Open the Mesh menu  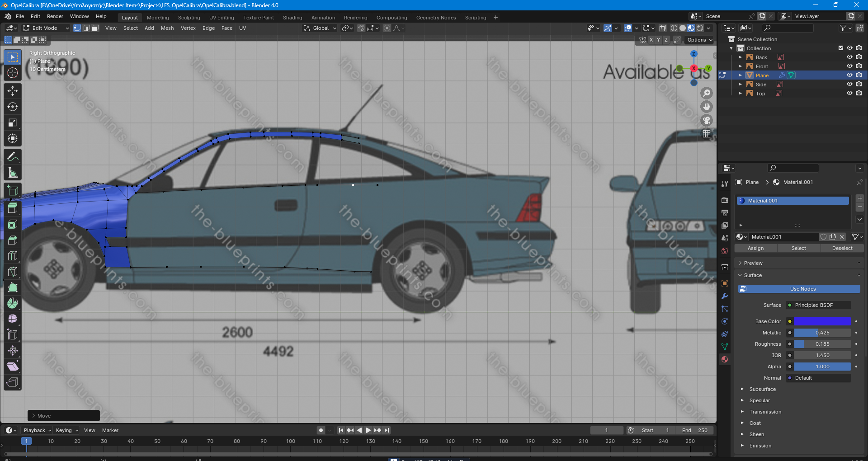(x=167, y=28)
